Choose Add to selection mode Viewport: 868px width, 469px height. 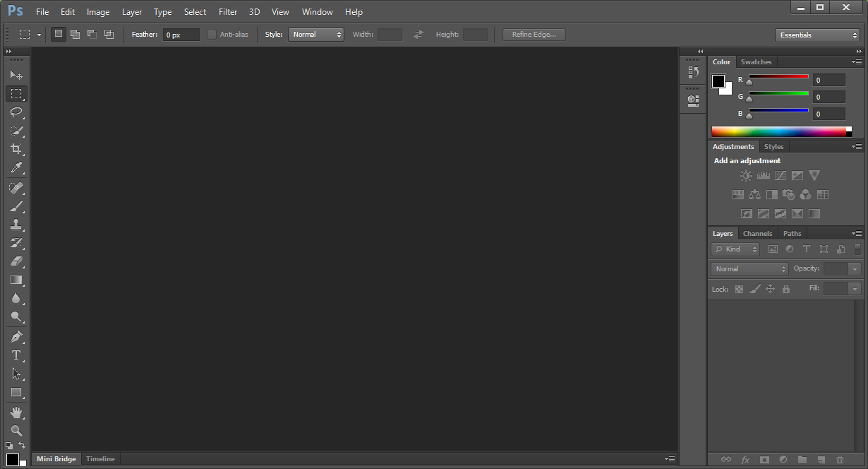(x=75, y=34)
